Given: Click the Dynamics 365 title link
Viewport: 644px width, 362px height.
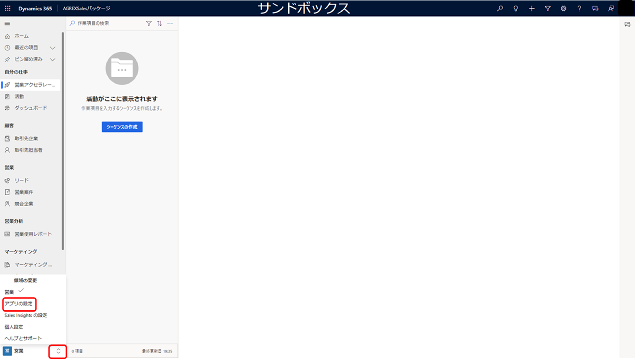Looking at the screenshot, I should point(35,9).
